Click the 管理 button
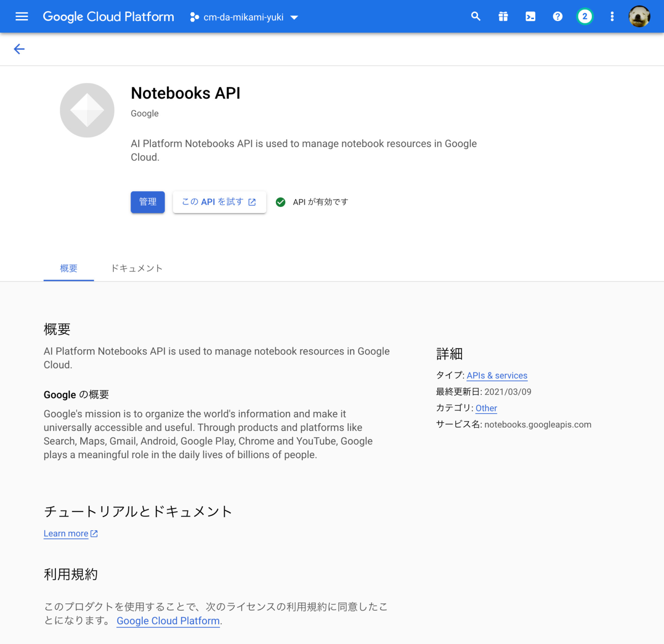Viewport: 664px width, 644px height. (147, 202)
